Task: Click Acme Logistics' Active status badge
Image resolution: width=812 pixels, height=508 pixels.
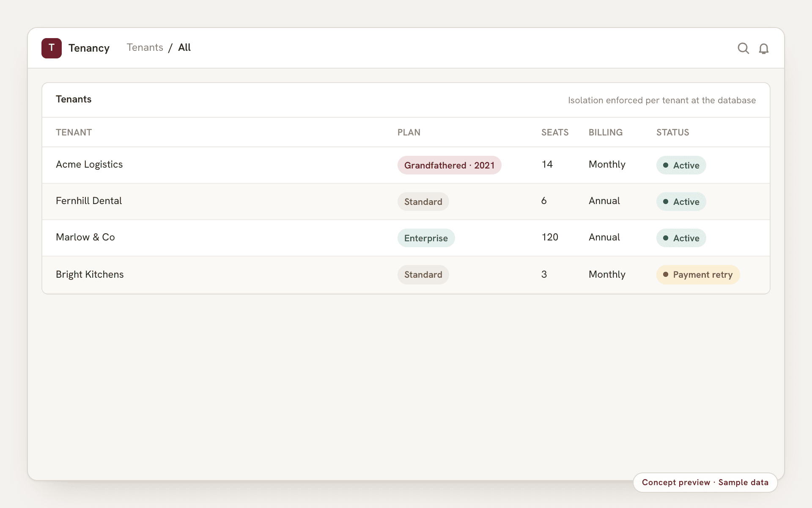Action: pyautogui.click(x=681, y=165)
